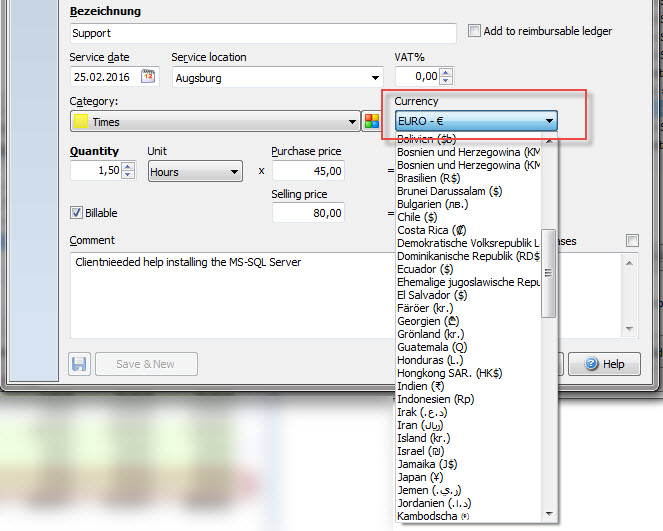Click the category color grid icon
The width and height of the screenshot is (663, 531).
(372, 122)
